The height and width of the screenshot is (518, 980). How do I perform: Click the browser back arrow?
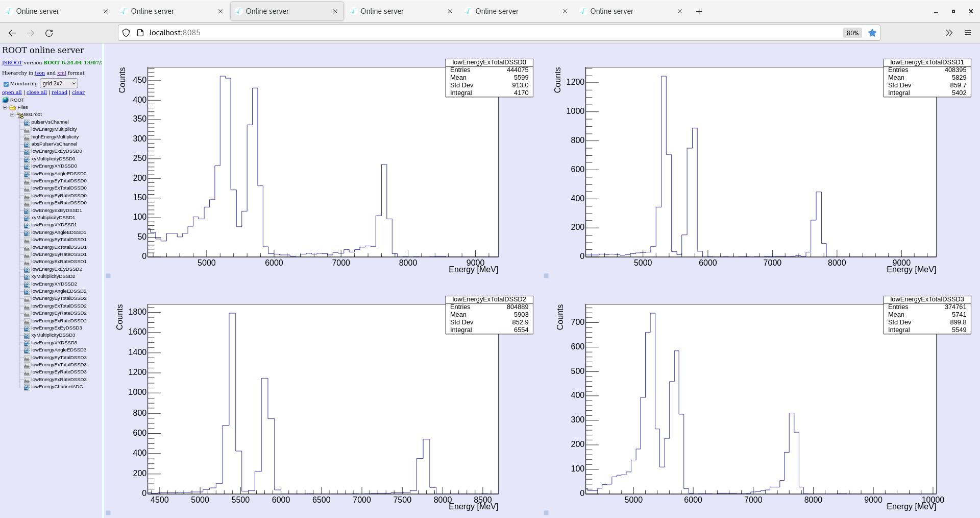(12, 33)
